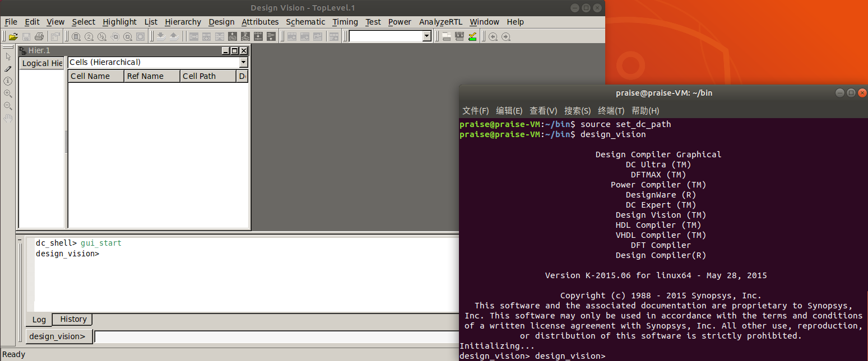868x361 pixels.
Task: Open the Highlight menu
Action: [119, 22]
